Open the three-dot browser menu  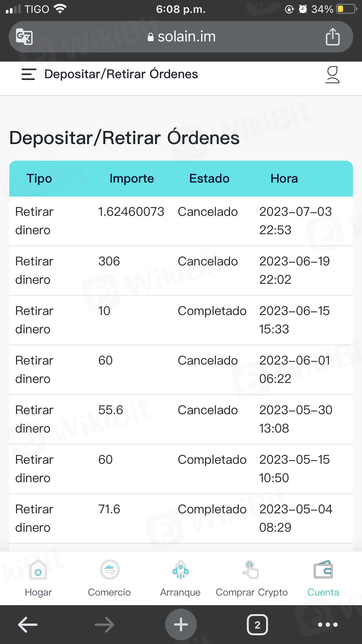(x=328, y=624)
